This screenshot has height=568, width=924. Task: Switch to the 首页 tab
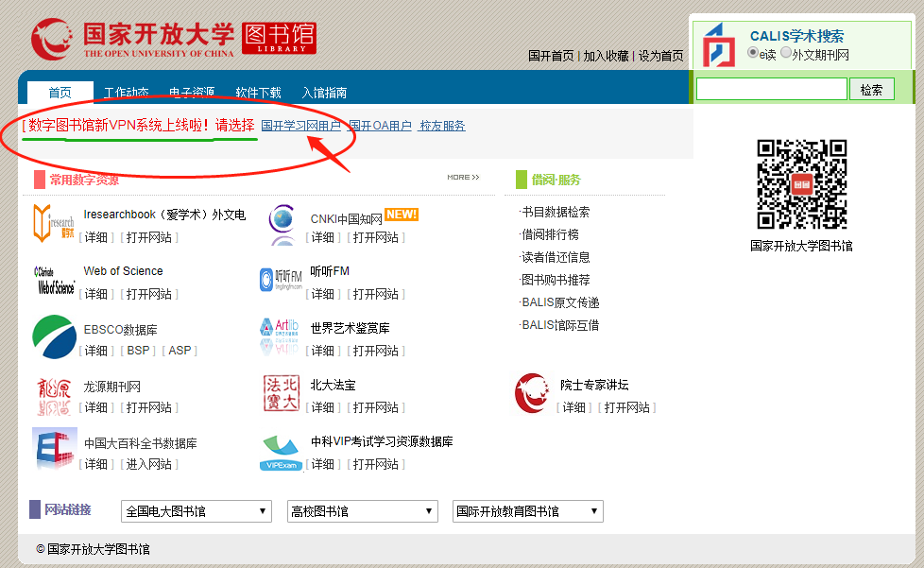[x=60, y=93]
